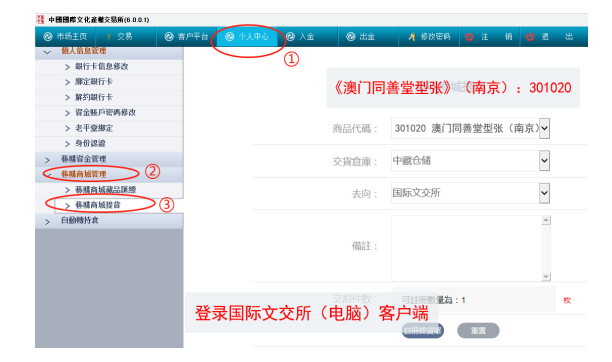Click the red 注销 power icon
The image size is (612, 362).
click(x=469, y=37)
